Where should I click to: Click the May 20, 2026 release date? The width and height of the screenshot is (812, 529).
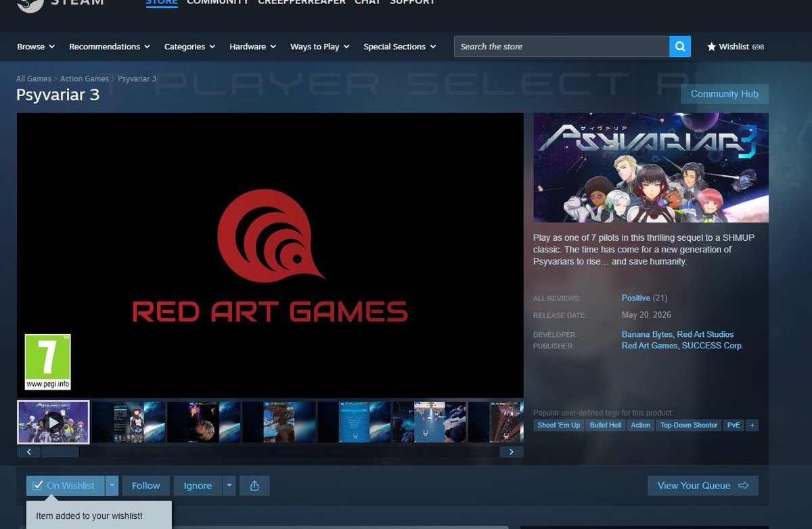[x=645, y=315]
